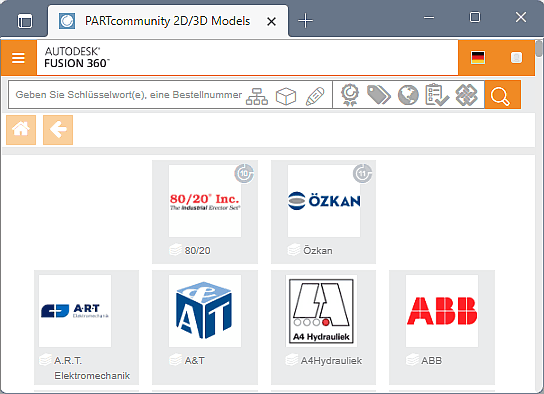Click the stack icon beside A&T
Image resolution: width=544 pixels, height=394 pixels.
(176, 360)
